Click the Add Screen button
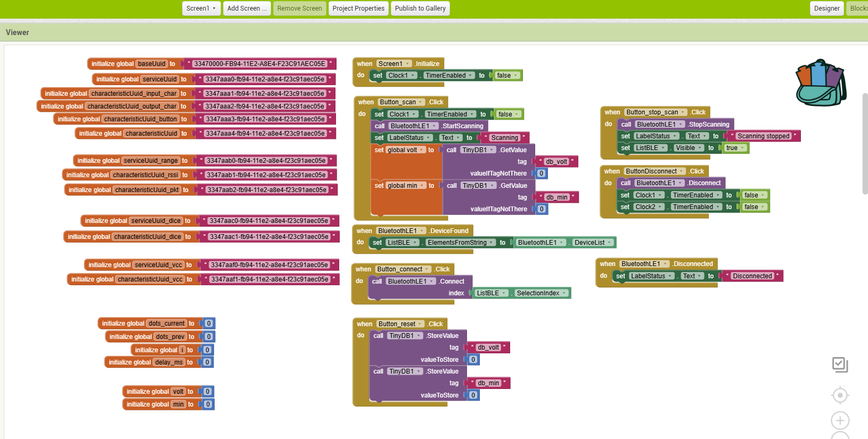 [247, 9]
